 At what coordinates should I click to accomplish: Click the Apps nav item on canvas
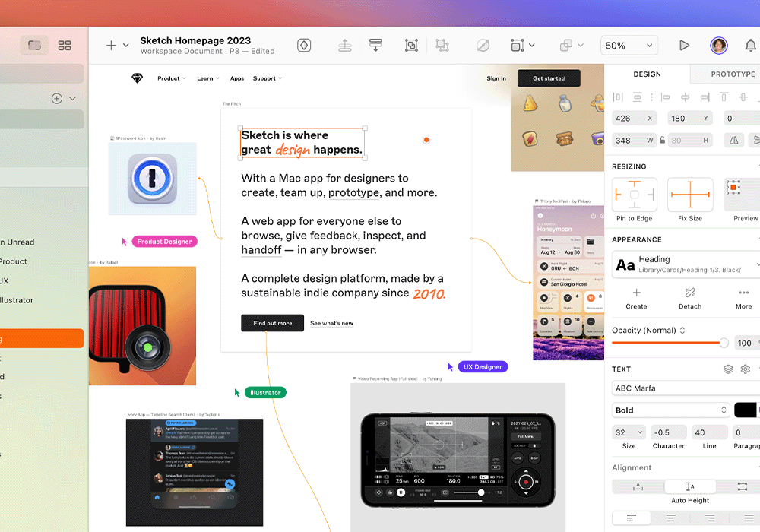click(x=237, y=78)
